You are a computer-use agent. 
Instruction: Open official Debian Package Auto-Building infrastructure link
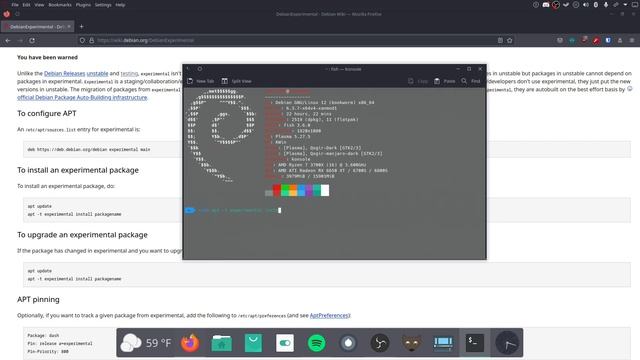click(82, 98)
